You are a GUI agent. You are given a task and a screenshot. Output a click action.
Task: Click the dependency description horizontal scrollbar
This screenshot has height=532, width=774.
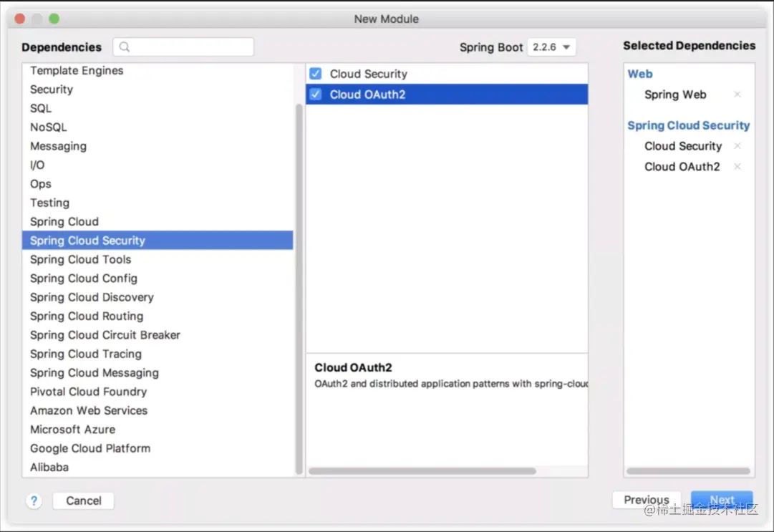pos(422,471)
